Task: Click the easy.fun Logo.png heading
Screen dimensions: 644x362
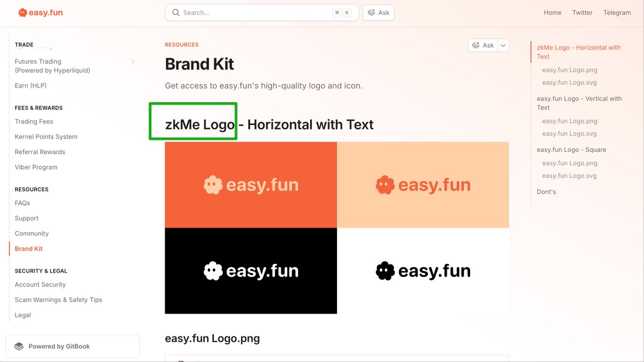Action: tap(213, 338)
